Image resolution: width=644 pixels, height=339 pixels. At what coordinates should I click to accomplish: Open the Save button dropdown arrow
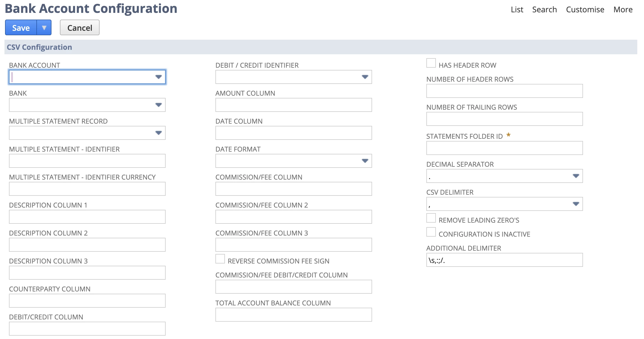44,27
